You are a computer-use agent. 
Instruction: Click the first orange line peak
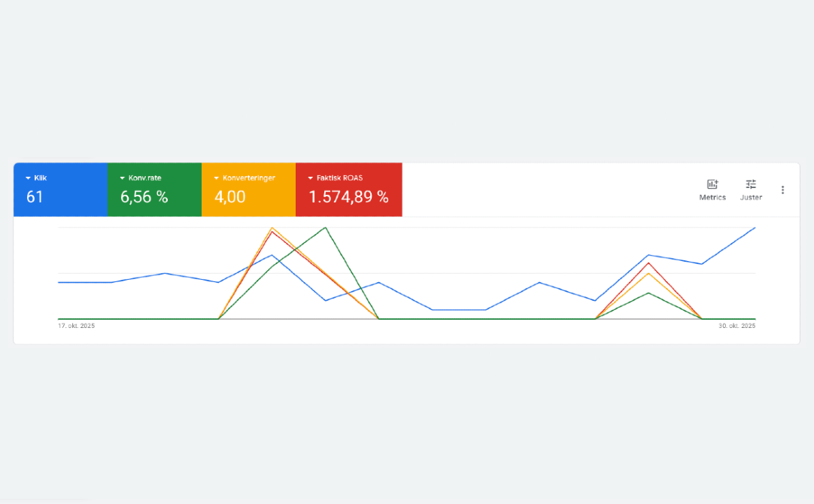tap(272, 227)
